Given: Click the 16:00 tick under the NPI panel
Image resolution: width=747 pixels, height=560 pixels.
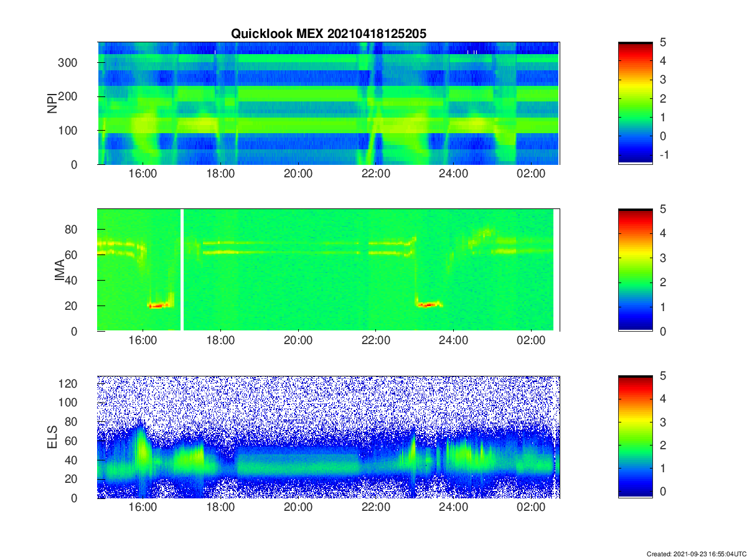Looking at the screenshot, I should [x=143, y=174].
